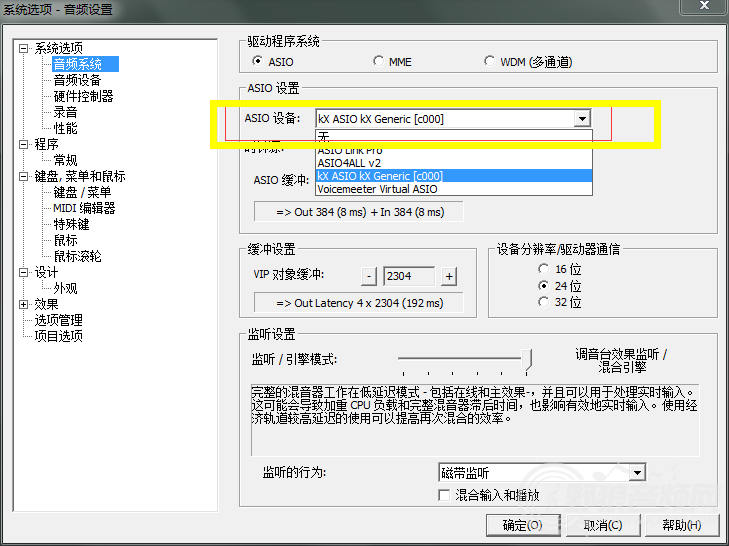Click the 程序 tree label
729x546 pixels.
click(x=46, y=144)
